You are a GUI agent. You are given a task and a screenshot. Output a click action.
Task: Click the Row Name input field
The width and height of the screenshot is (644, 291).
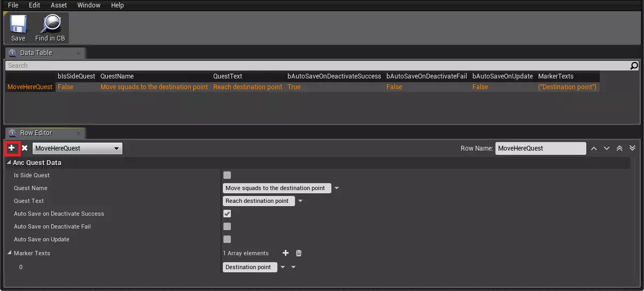[x=540, y=148]
